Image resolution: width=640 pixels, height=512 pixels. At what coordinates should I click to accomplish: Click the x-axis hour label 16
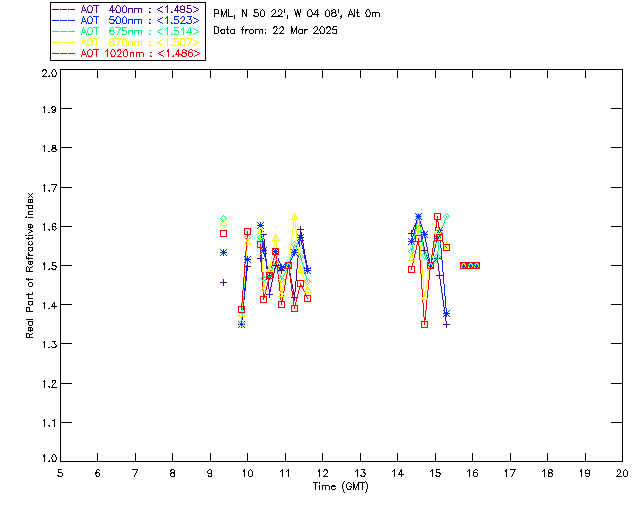click(x=473, y=473)
